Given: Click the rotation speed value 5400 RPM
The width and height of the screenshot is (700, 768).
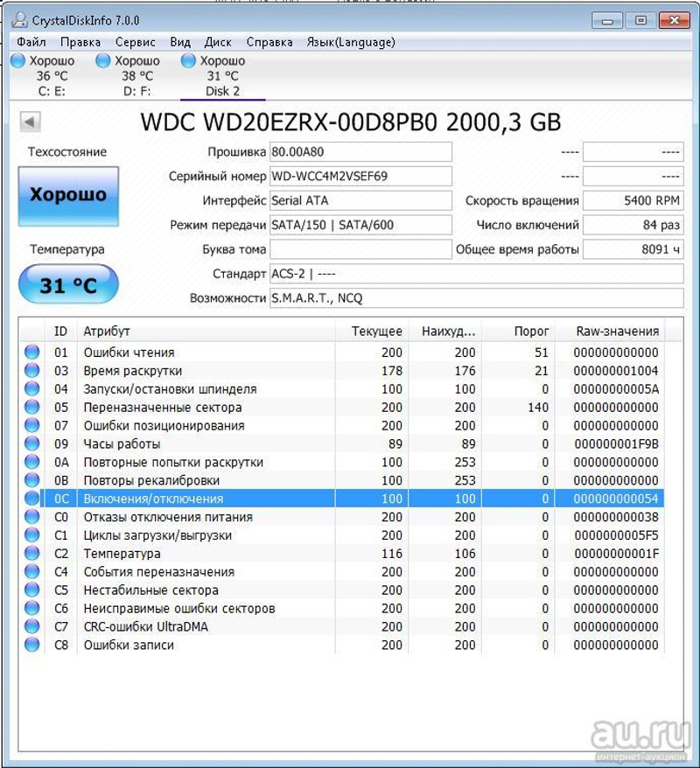Looking at the screenshot, I should pos(633,201).
